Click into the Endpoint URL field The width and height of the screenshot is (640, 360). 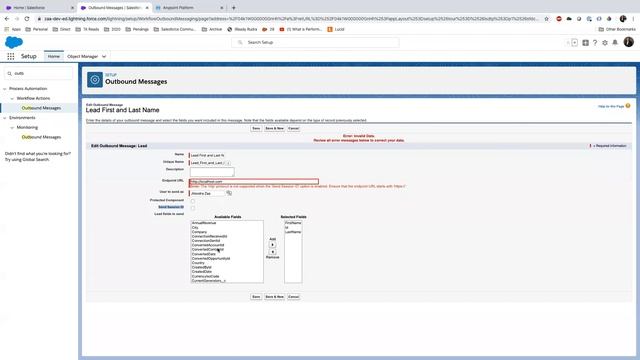[x=254, y=181]
